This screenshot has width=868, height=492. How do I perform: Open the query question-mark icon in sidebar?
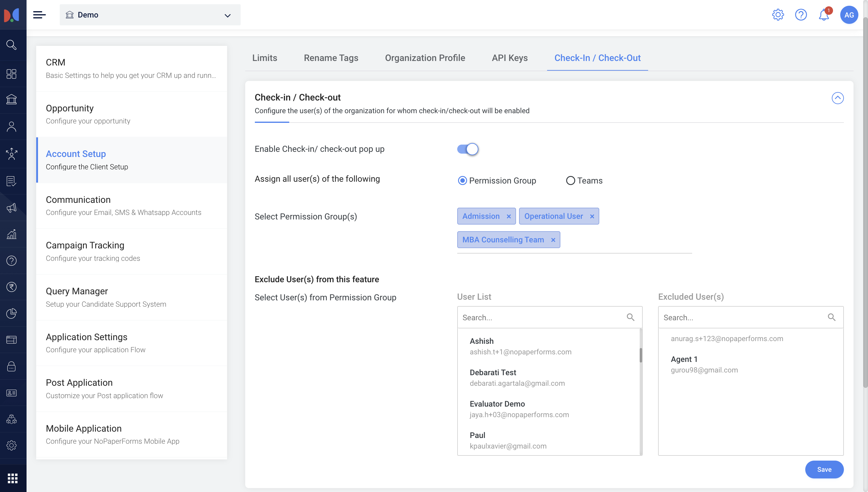(11, 260)
